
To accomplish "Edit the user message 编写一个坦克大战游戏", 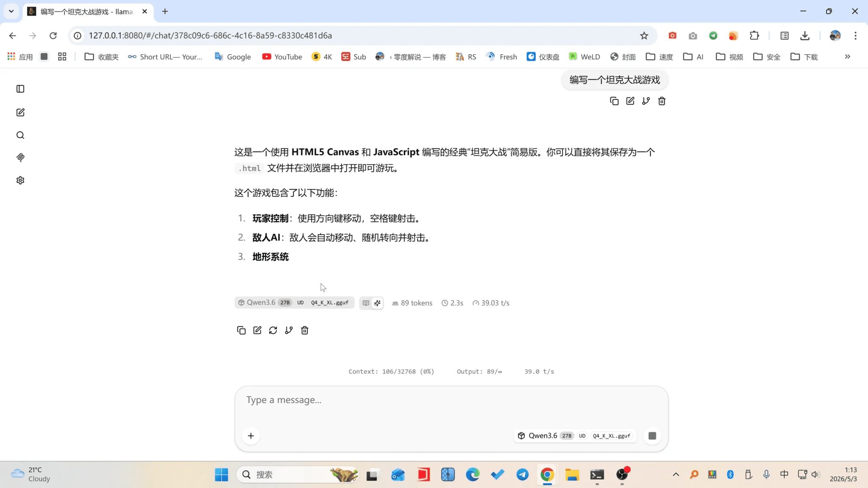I will click(x=630, y=101).
